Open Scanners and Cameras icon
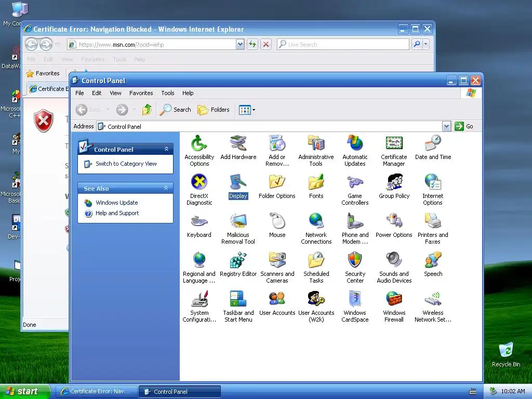 pos(277,268)
